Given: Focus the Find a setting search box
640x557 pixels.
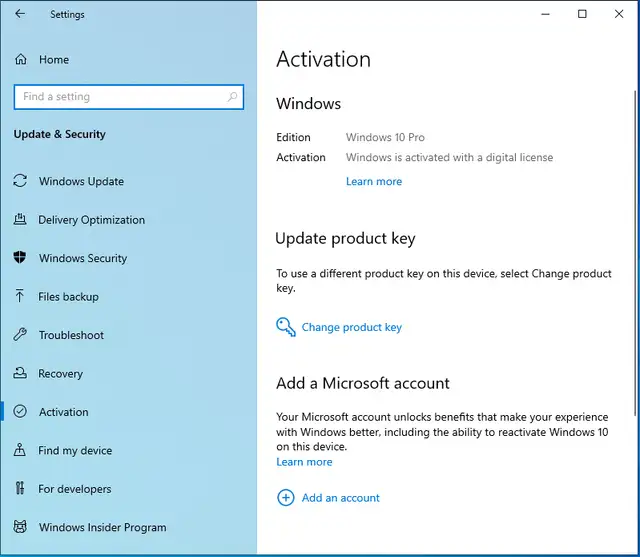Looking at the screenshot, I should (129, 97).
